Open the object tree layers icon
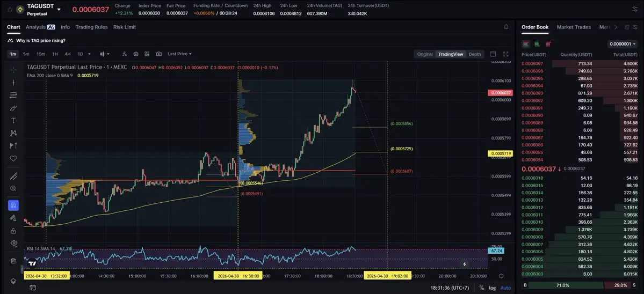Image resolution: width=644 pixels, height=294 pixels. point(13,281)
